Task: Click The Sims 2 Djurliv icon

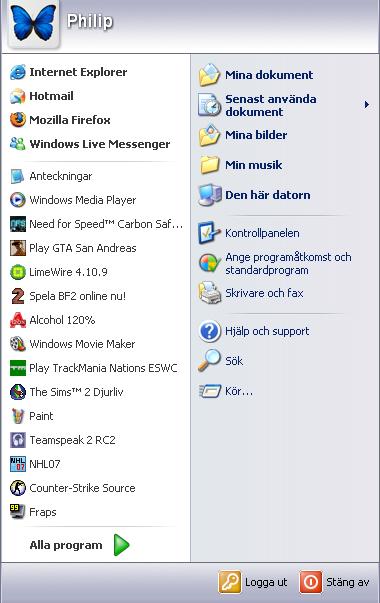Action: [18, 392]
